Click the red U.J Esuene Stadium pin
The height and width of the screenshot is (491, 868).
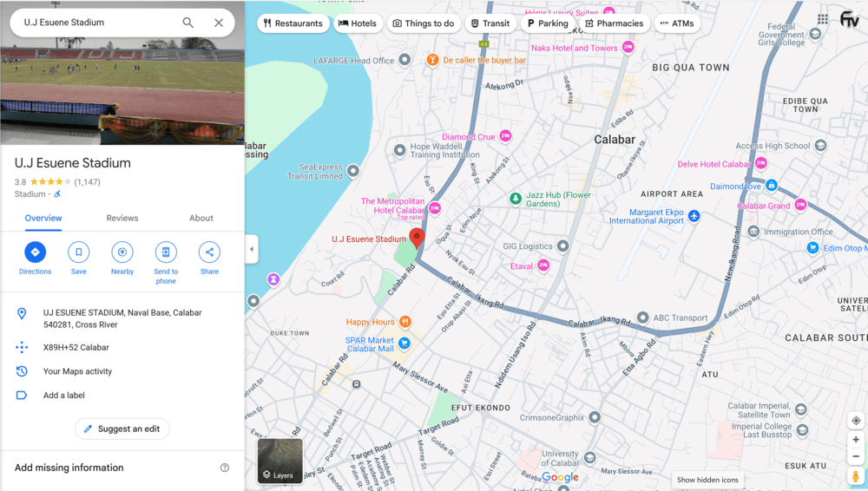click(x=417, y=238)
